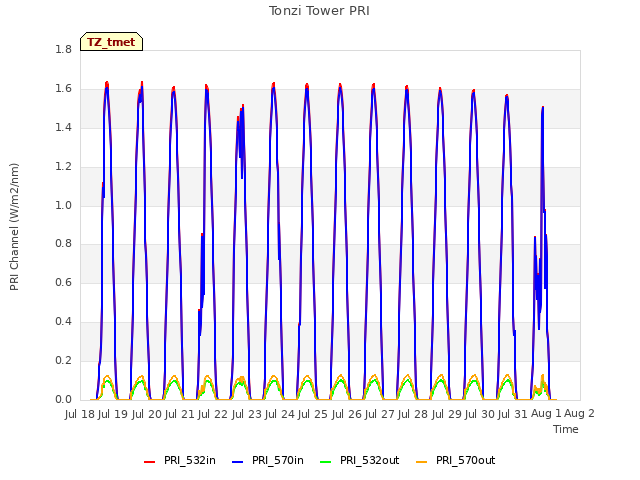Click the blue PRI_570in legend swatch
The width and height of the screenshot is (640, 480).
coord(238,462)
